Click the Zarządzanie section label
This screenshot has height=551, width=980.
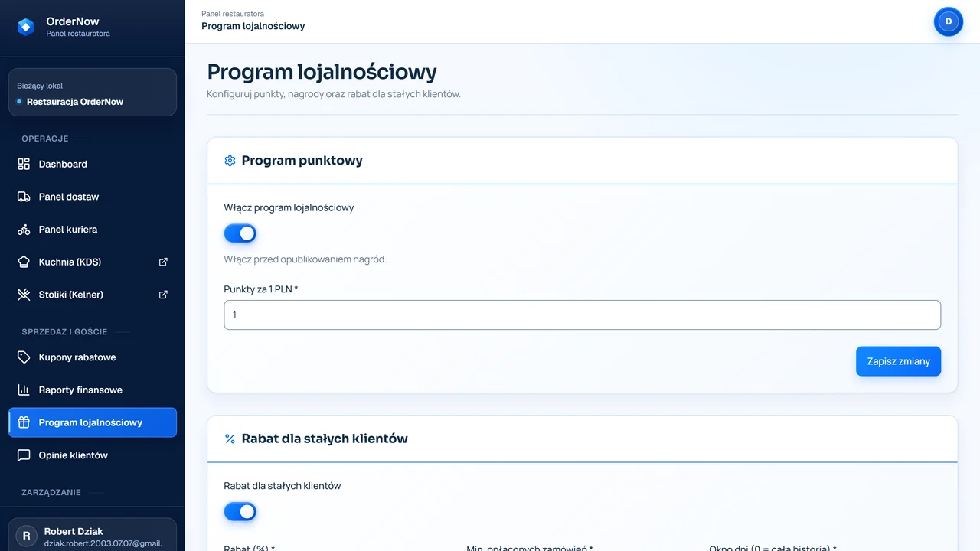51,493
